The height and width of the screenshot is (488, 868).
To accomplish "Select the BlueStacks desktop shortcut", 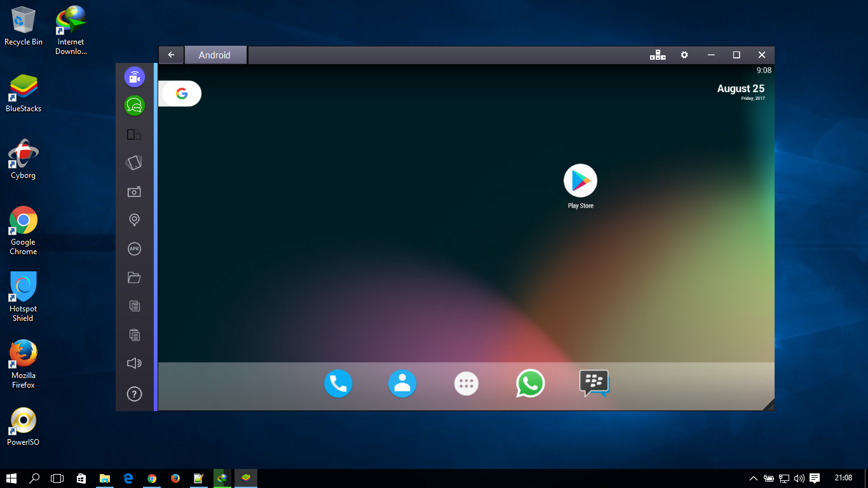I will [x=24, y=93].
